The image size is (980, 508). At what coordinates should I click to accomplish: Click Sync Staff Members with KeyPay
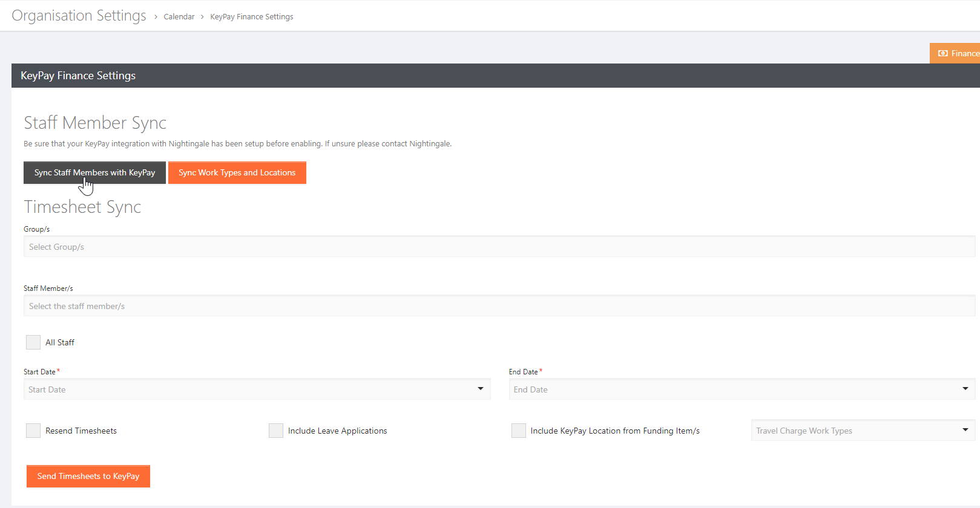click(x=94, y=172)
